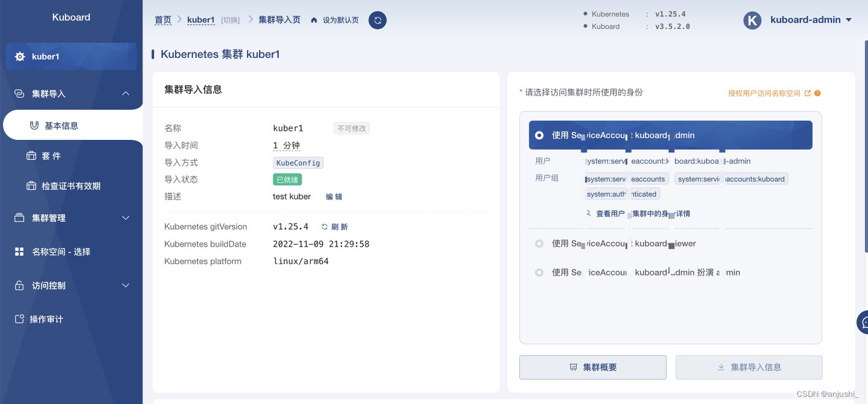868x404 pixels.
Task: Open 基本信息 menu item
Action: coord(72,125)
